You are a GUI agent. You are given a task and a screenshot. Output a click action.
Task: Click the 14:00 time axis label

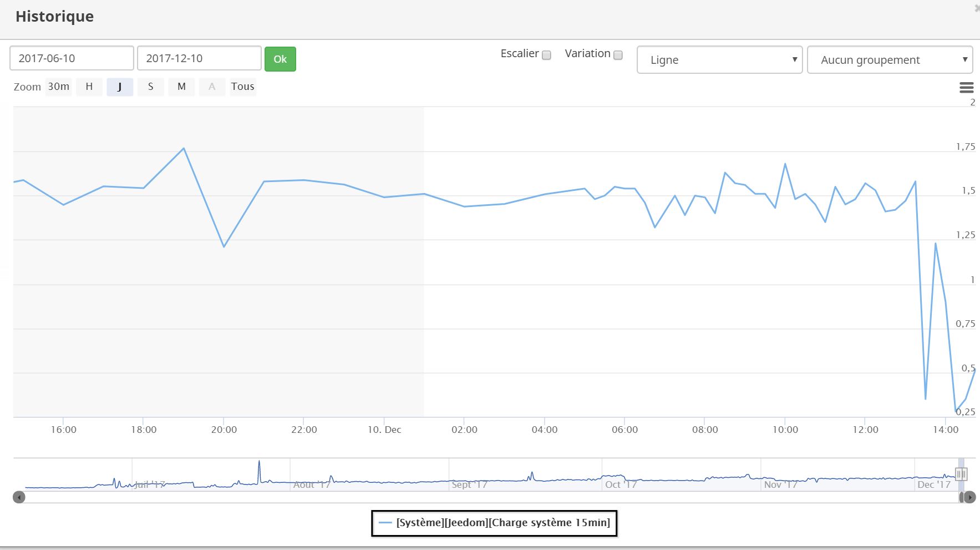(946, 430)
